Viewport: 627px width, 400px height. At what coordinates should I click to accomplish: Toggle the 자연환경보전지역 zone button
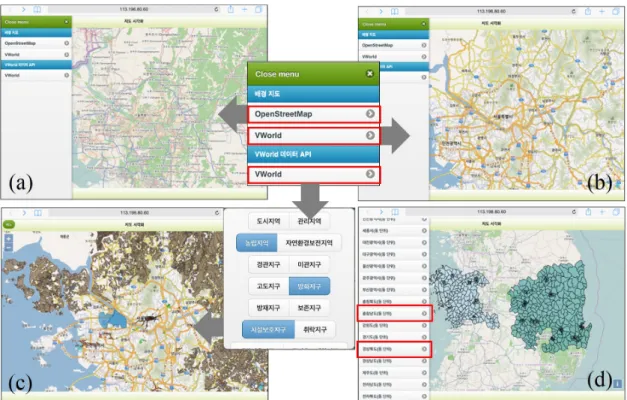point(309,243)
